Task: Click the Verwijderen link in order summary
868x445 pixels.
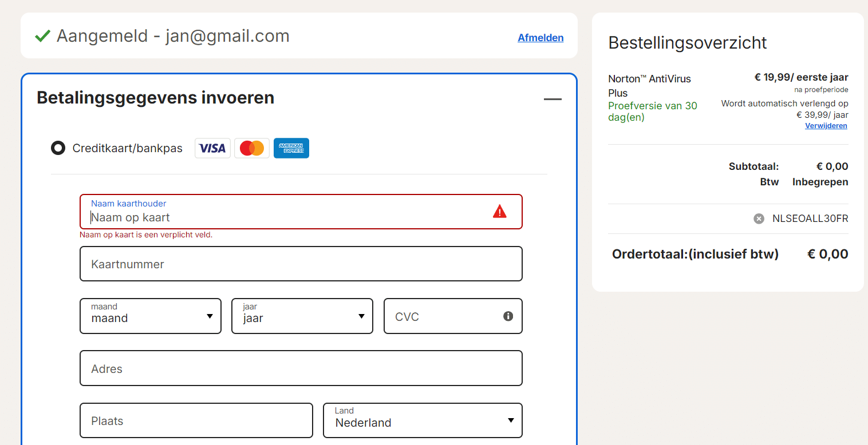Action: pyautogui.click(x=826, y=126)
